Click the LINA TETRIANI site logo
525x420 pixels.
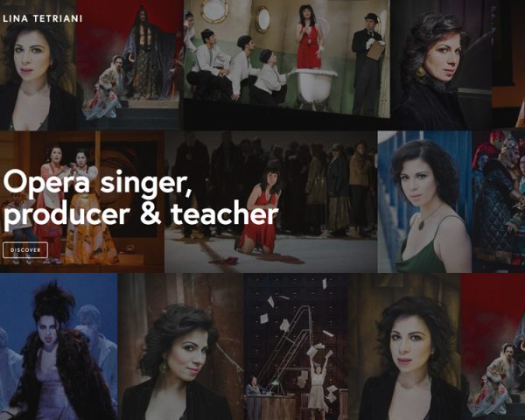[43, 18]
